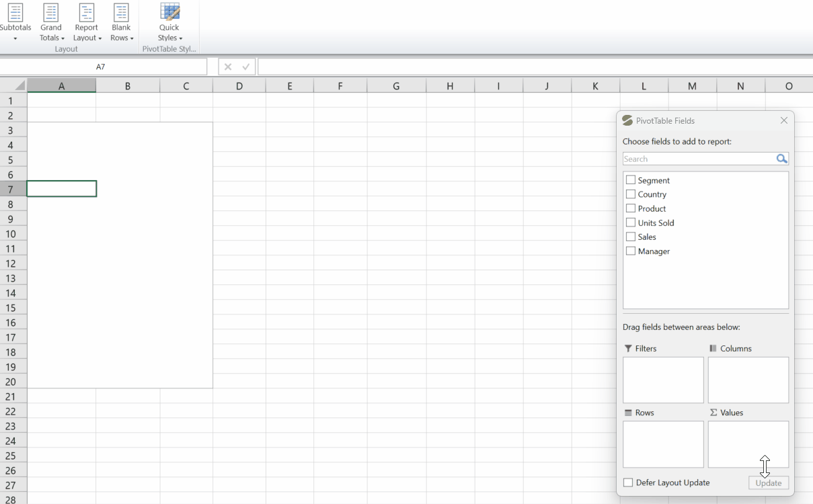This screenshot has width=813, height=504.
Task: Click the sigma icon next to Values
Action: click(713, 413)
